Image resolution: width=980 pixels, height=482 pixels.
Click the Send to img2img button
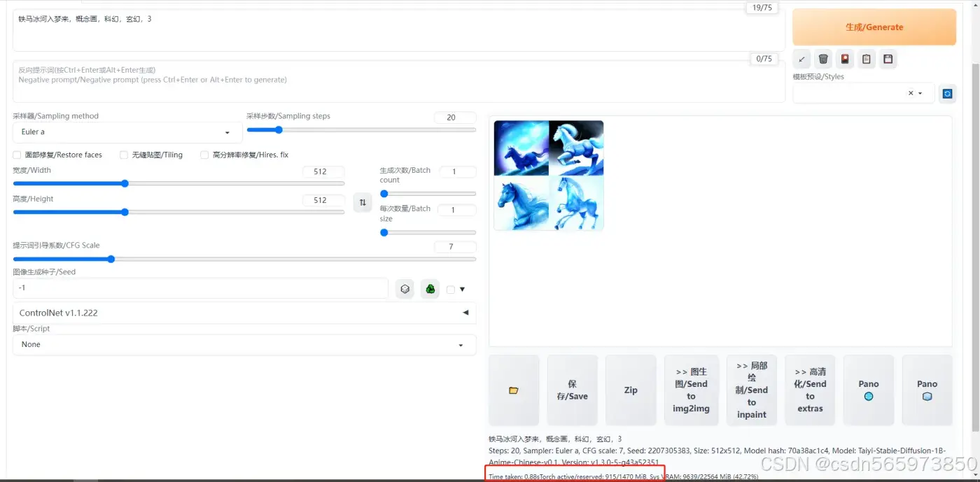point(691,390)
